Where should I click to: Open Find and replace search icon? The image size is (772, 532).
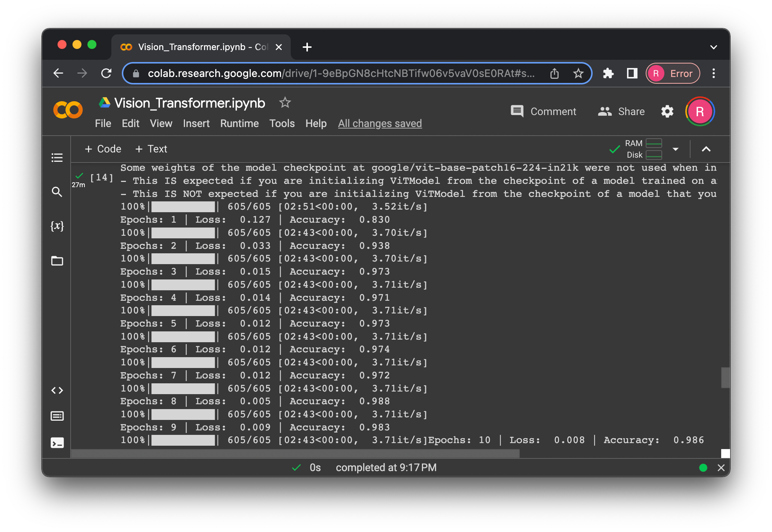click(x=57, y=192)
